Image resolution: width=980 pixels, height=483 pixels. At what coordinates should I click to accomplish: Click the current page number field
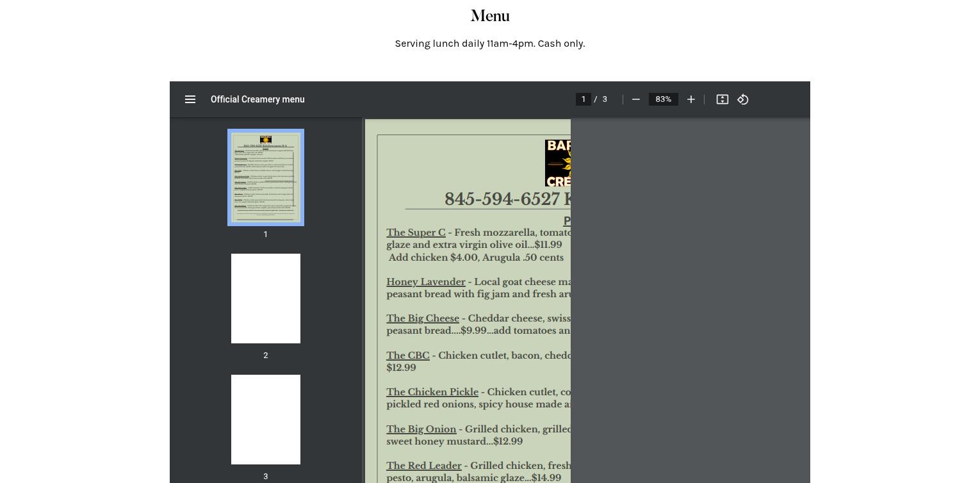584,99
